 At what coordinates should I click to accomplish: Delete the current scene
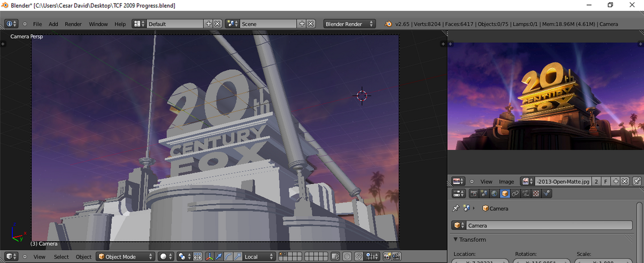click(x=311, y=24)
